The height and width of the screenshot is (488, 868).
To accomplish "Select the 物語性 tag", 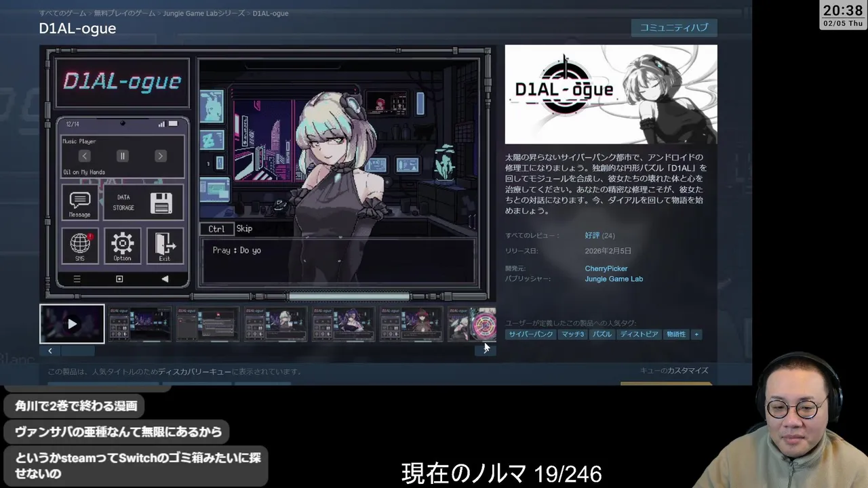I will click(x=675, y=334).
